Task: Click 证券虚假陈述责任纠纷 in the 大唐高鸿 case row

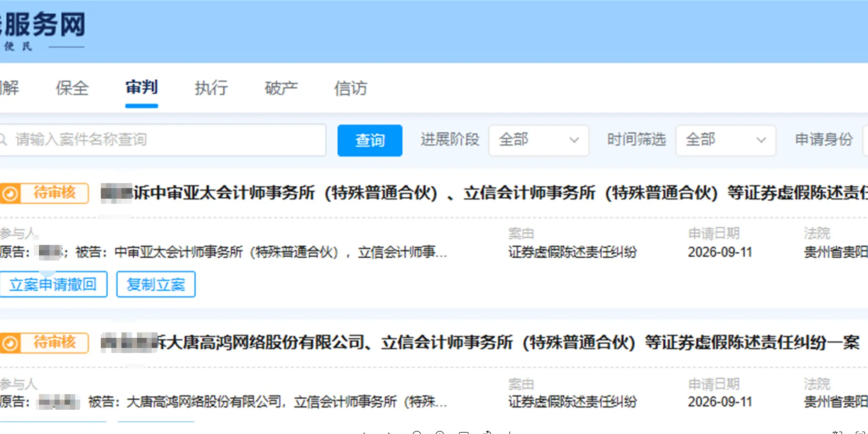Action: (572, 401)
